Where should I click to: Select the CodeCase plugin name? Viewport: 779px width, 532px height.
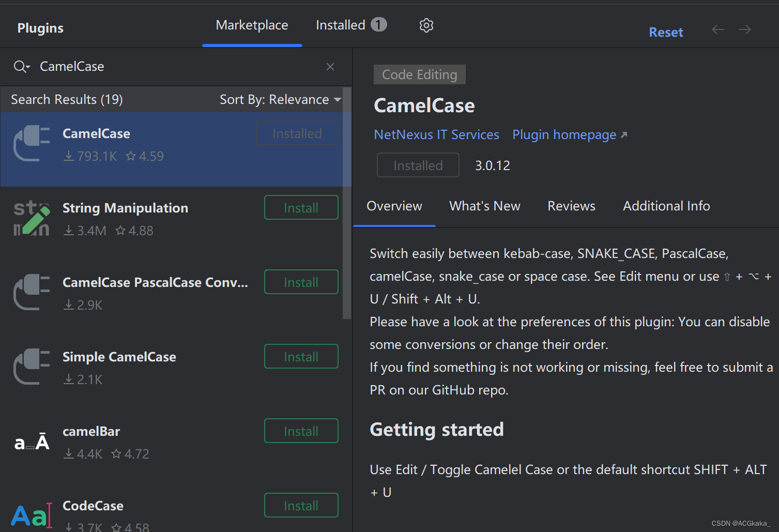click(x=93, y=506)
